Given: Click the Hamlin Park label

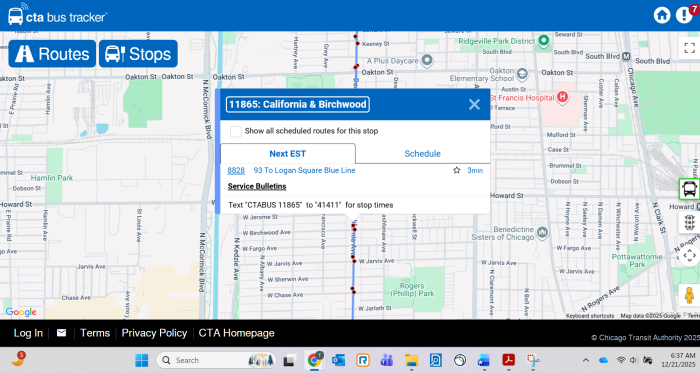Looking at the screenshot, I should coord(52,178).
